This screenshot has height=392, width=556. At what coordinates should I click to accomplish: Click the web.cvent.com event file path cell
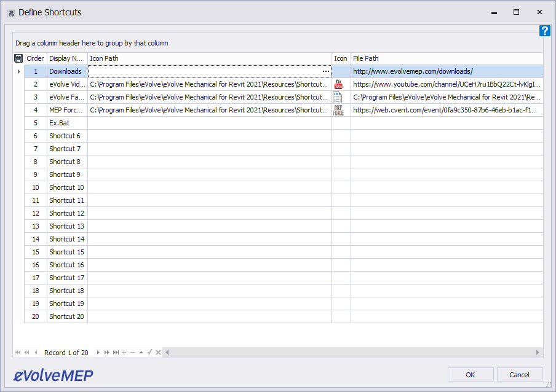pos(447,110)
